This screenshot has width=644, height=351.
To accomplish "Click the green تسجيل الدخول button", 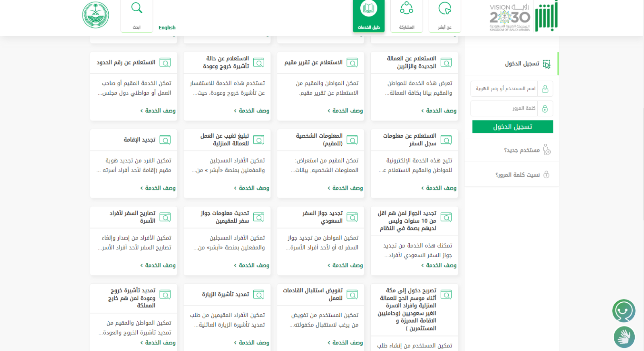I will pyautogui.click(x=512, y=127).
